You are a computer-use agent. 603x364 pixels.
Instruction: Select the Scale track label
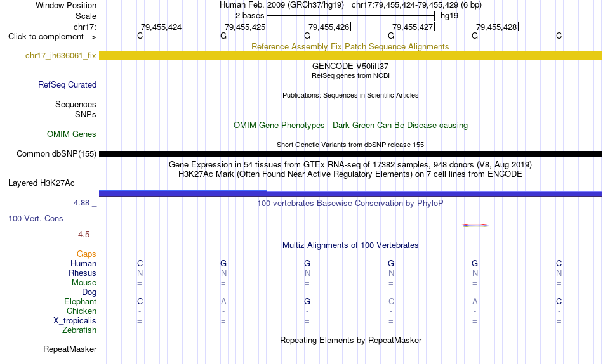[x=86, y=16]
